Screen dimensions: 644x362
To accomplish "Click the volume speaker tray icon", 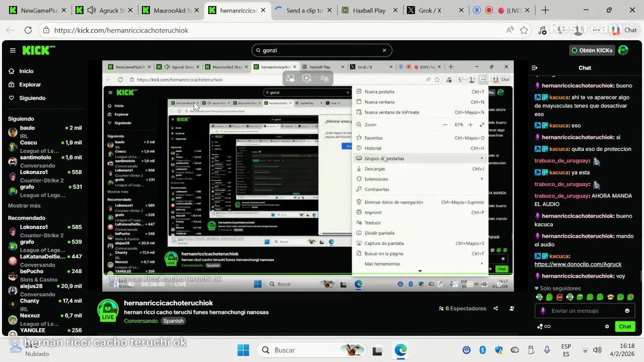I will coord(597,350).
